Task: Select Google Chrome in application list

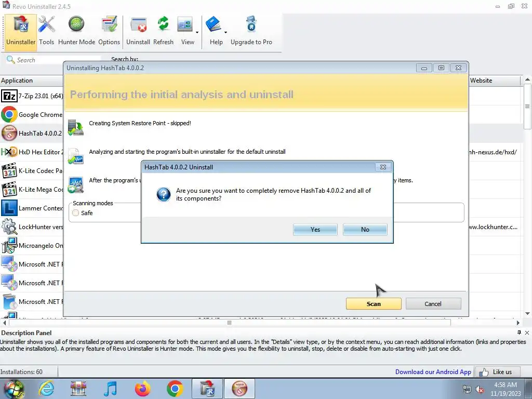Action: coord(32,115)
